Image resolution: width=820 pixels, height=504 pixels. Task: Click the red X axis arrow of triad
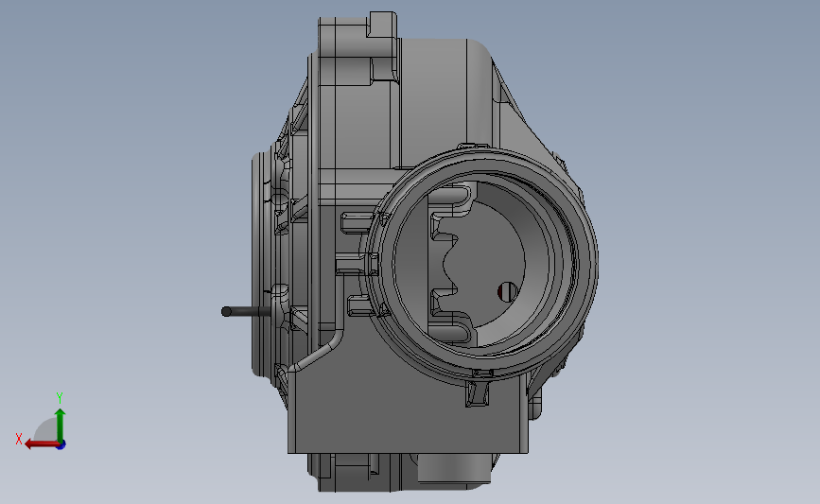click(42, 444)
